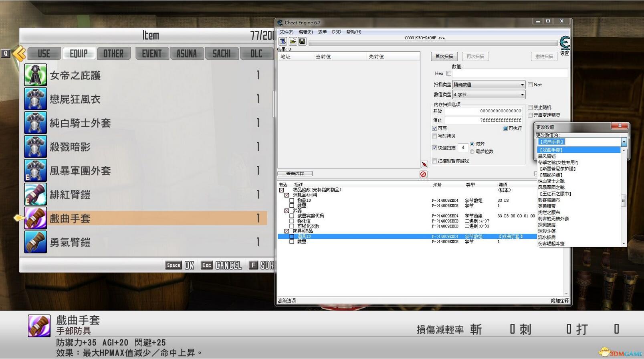The width and height of the screenshot is (644, 359).
Task: Click the 更改数值为 combo box arrow
Action: tap(624, 142)
